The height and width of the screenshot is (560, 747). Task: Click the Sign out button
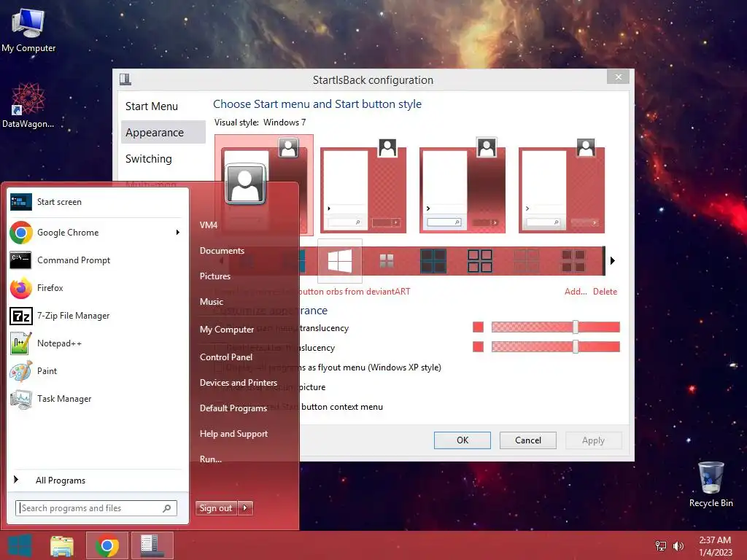coord(216,508)
